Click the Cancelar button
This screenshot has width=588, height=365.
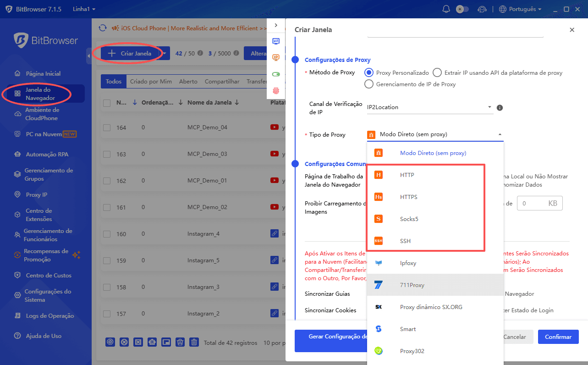[x=515, y=337]
